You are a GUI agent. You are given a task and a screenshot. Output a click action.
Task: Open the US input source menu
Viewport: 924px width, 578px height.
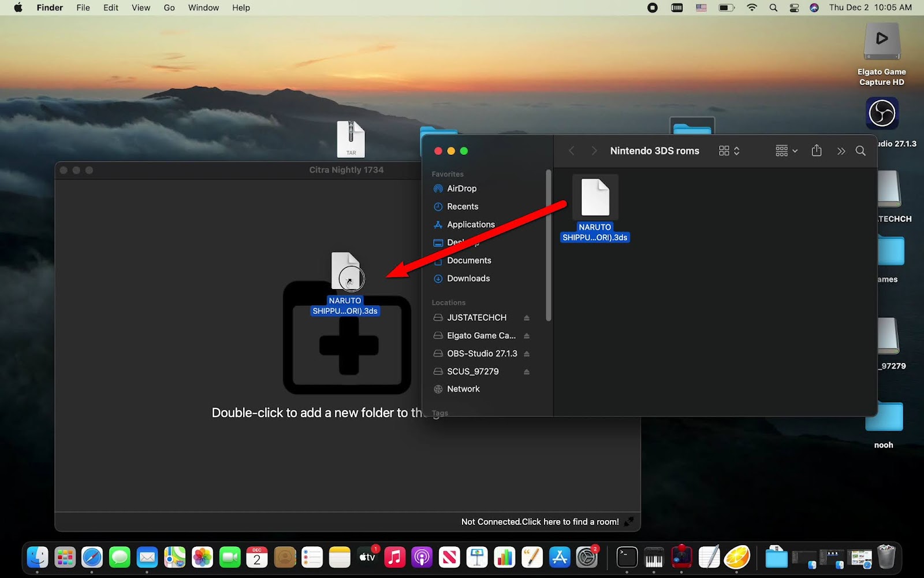click(x=701, y=8)
